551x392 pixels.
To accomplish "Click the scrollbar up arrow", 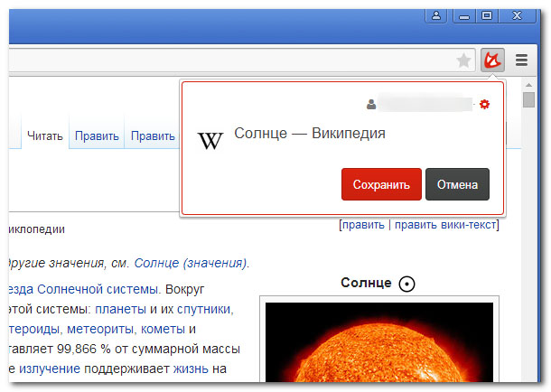I will coord(528,85).
